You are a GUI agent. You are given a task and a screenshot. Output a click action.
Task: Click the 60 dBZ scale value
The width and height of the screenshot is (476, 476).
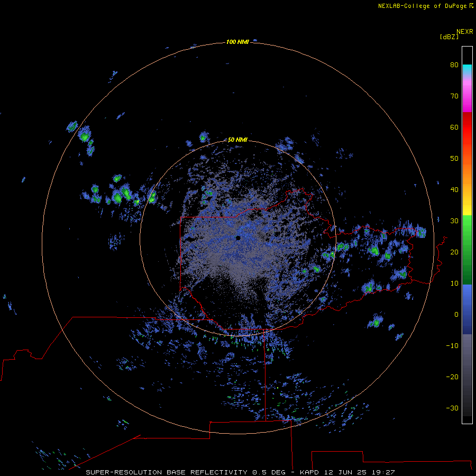click(454, 127)
